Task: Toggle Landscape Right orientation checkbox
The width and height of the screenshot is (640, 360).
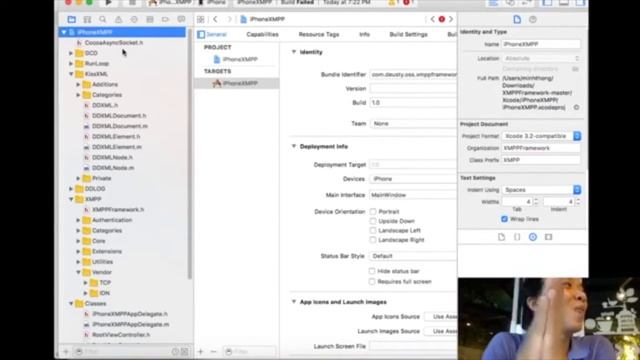Action: click(373, 240)
